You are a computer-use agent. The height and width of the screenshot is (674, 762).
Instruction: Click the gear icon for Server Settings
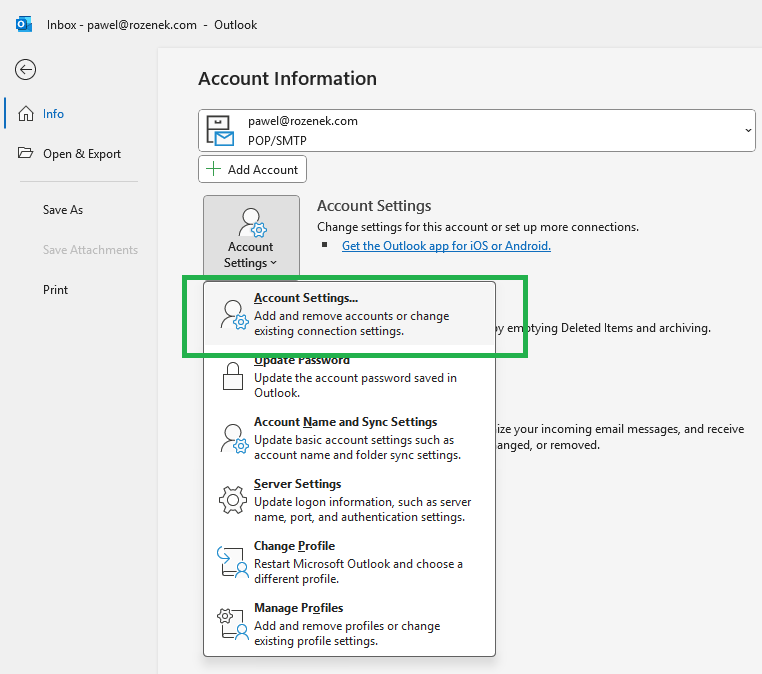coord(233,500)
